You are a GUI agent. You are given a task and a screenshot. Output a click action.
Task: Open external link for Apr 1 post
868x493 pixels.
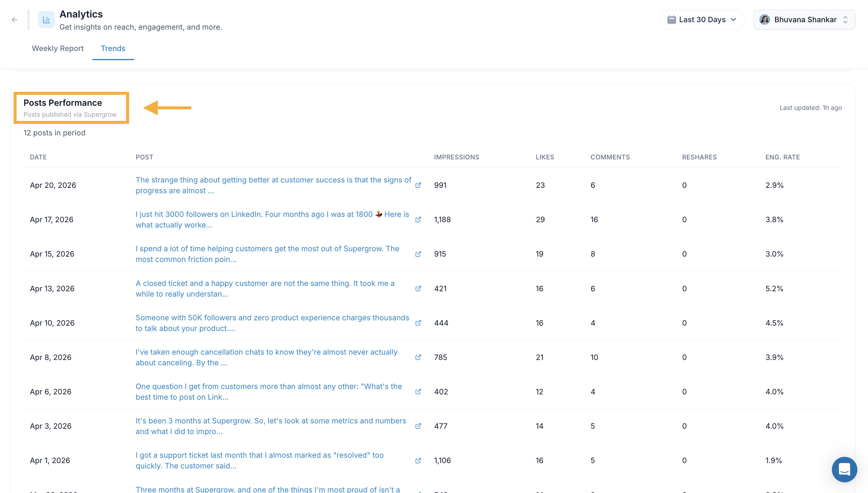418,460
